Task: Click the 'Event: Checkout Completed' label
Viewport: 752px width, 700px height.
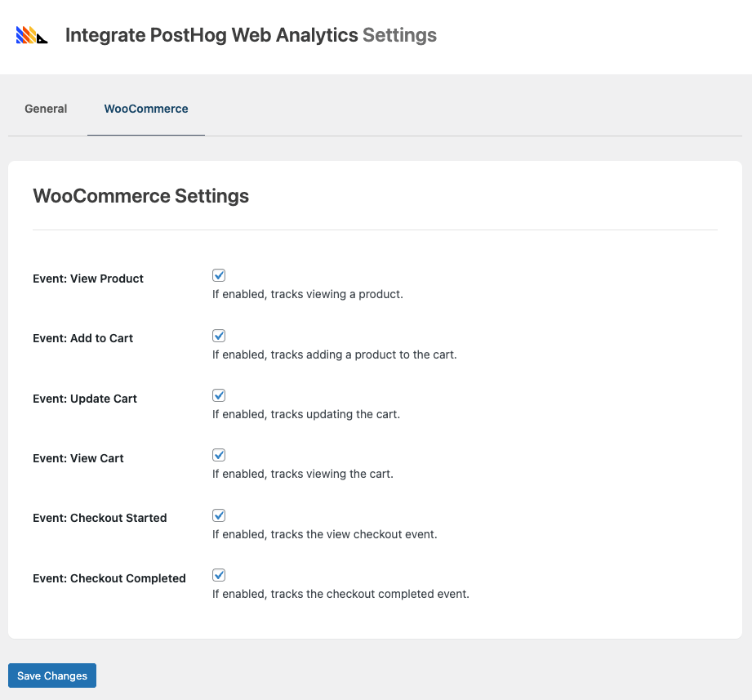Action: click(x=109, y=578)
